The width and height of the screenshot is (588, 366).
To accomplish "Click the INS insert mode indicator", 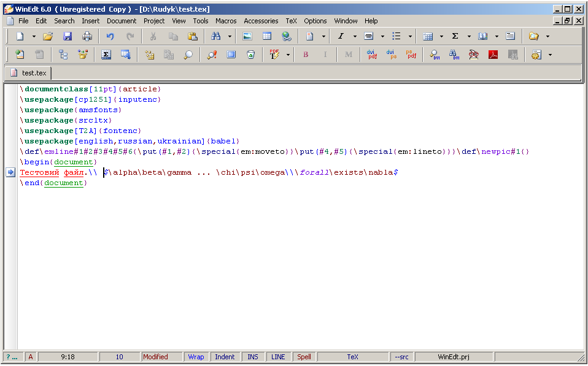I will pos(253,357).
